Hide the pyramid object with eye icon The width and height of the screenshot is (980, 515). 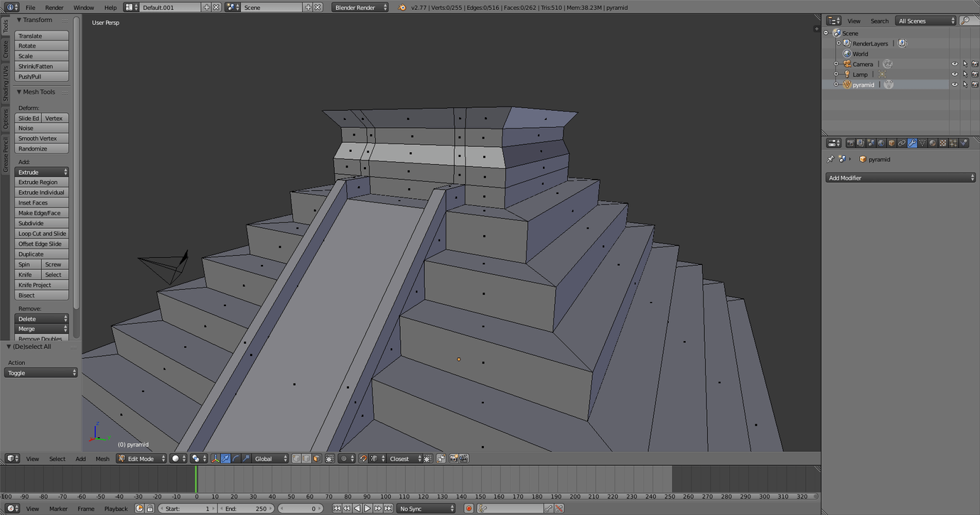point(954,85)
